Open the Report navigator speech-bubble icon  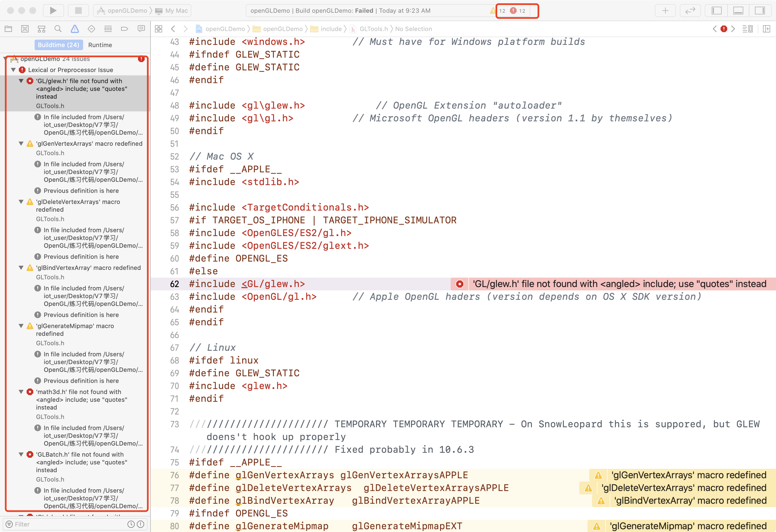pos(141,29)
